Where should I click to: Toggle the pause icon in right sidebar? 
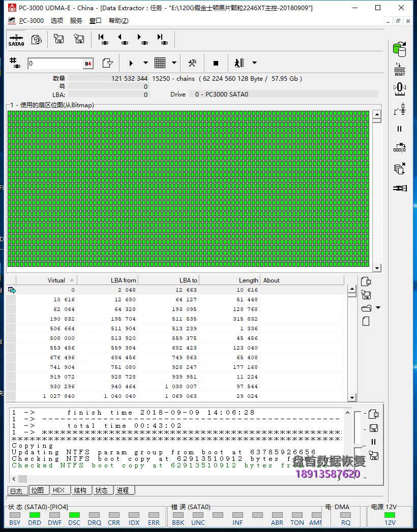[399, 129]
